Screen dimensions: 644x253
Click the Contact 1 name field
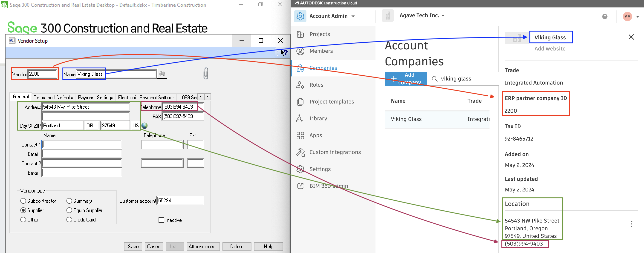tap(82, 145)
